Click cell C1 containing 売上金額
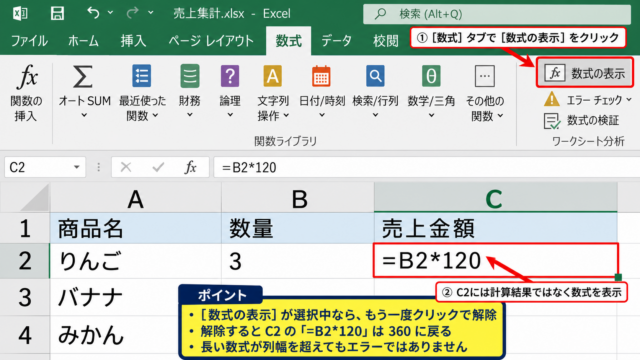The height and width of the screenshot is (360, 640). [x=496, y=228]
